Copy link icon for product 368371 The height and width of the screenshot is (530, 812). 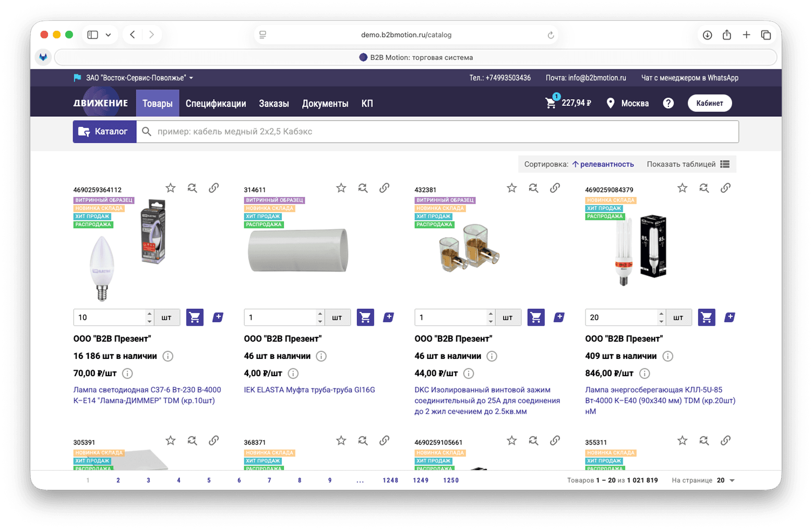pos(384,441)
